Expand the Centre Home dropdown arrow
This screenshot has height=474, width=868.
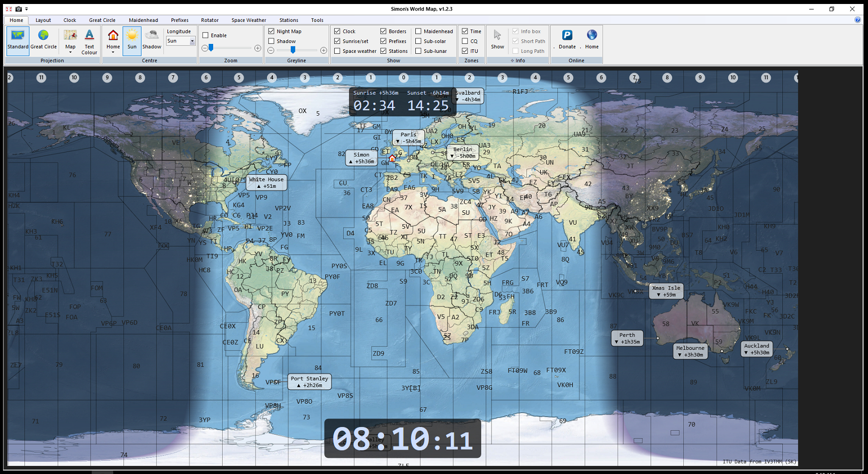113,52
